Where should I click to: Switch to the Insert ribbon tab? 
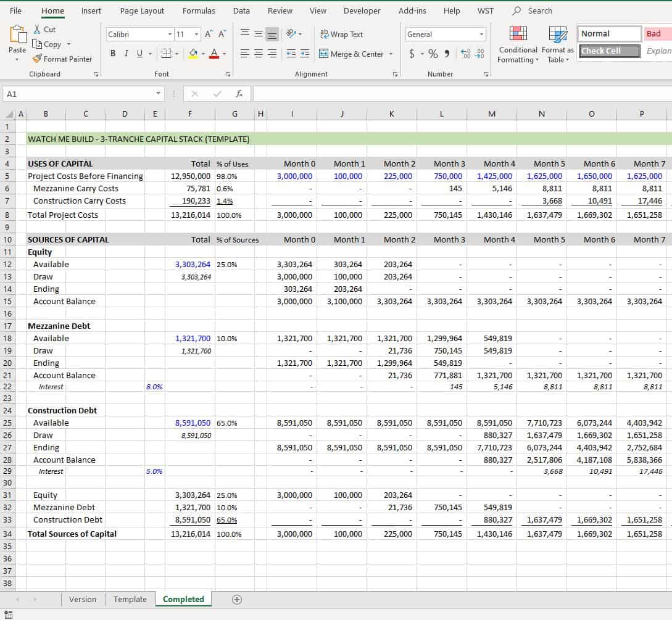(x=91, y=10)
